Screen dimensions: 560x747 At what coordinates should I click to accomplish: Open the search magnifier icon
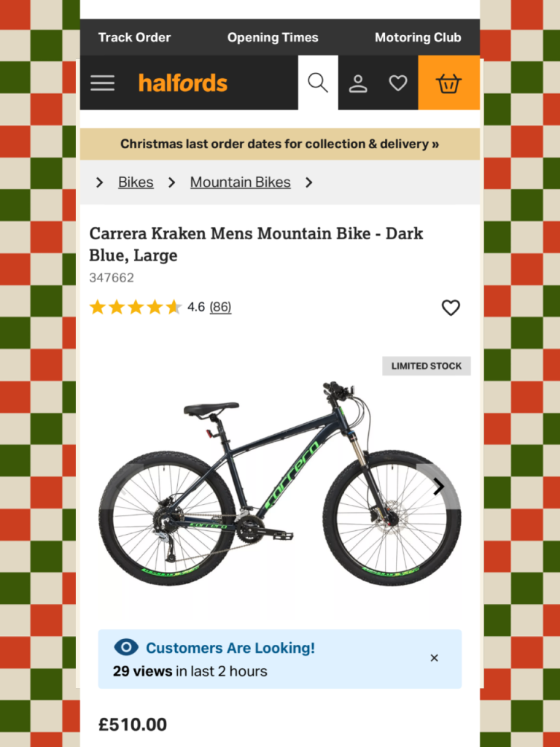tap(318, 82)
